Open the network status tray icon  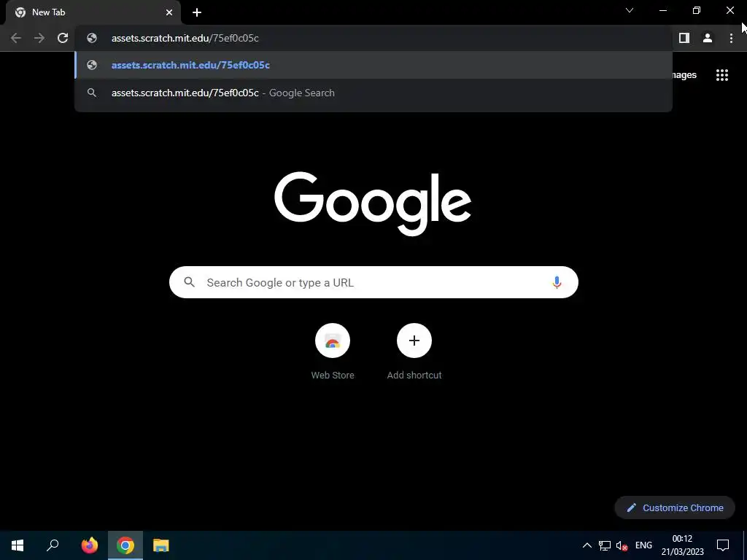[605, 545]
